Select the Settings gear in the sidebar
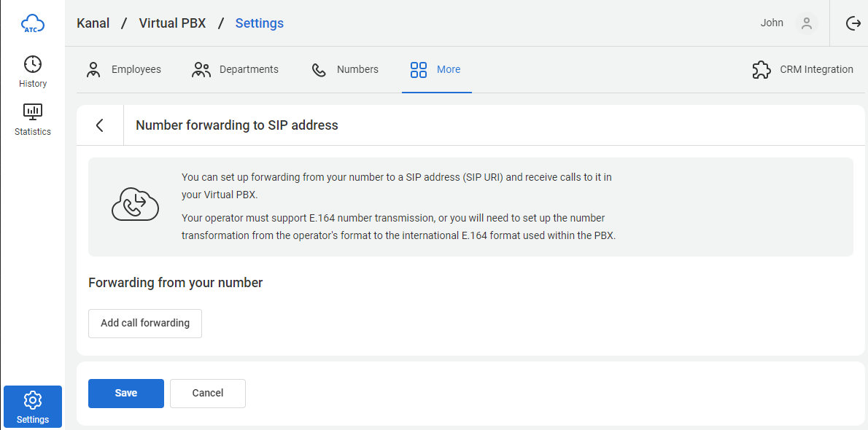Screen dimensions: 868x430 (x=33, y=399)
